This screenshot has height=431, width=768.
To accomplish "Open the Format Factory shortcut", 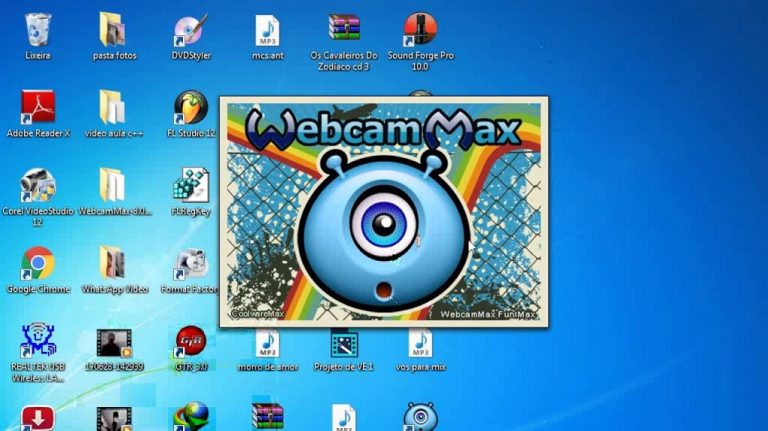I will (190, 264).
